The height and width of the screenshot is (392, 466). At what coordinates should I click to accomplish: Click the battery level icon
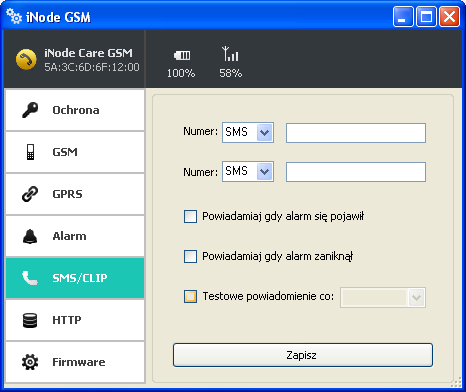182,55
